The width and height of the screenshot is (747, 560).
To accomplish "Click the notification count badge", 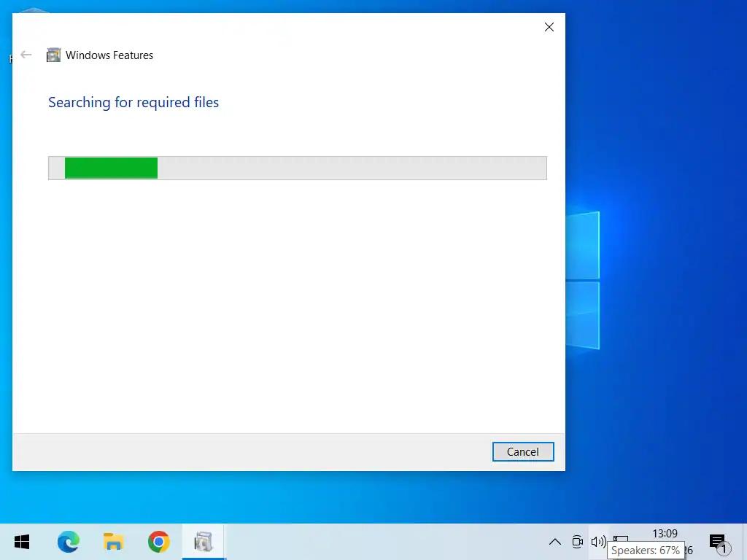I will (725, 547).
